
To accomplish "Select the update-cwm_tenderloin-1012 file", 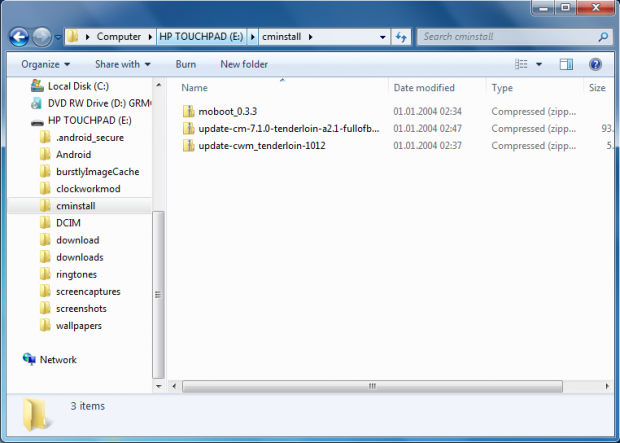I will (261, 145).
